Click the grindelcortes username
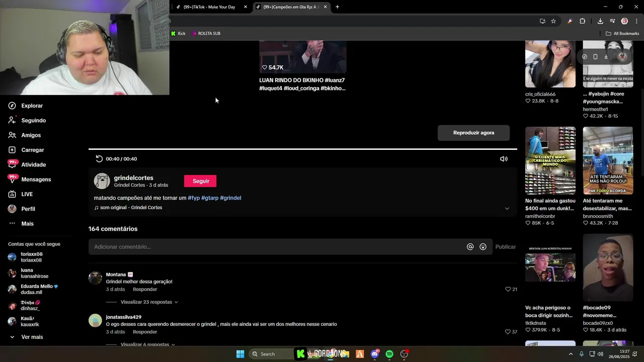This screenshot has width=644, height=362. [x=133, y=178]
